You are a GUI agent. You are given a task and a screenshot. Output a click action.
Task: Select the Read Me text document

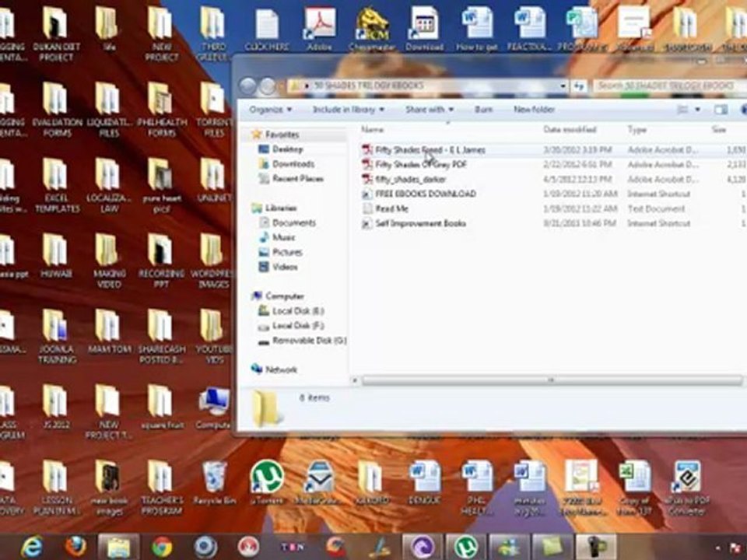pyautogui.click(x=385, y=208)
